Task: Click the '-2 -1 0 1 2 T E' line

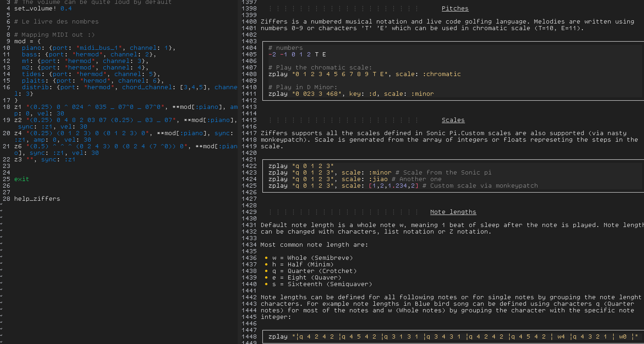Action: (297, 54)
